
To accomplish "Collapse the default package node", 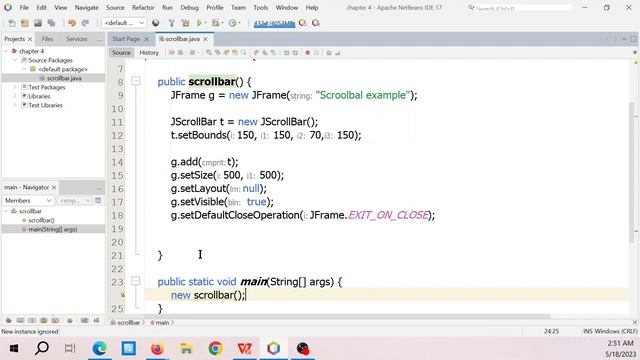I will [x=24, y=69].
